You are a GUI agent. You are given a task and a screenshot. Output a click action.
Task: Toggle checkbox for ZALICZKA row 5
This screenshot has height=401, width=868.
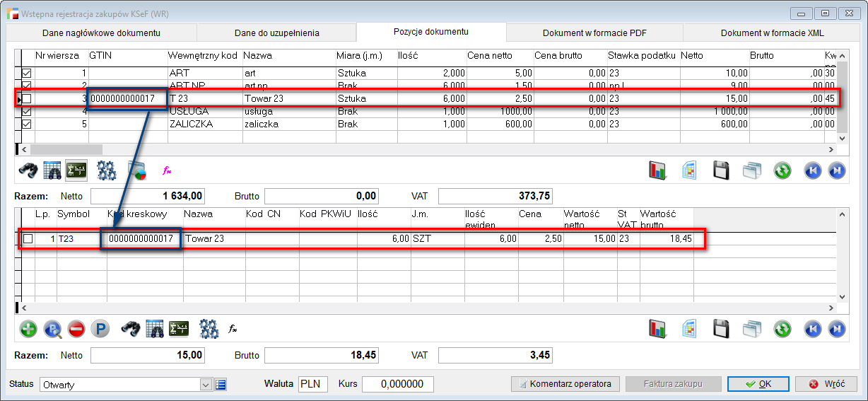point(28,124)
